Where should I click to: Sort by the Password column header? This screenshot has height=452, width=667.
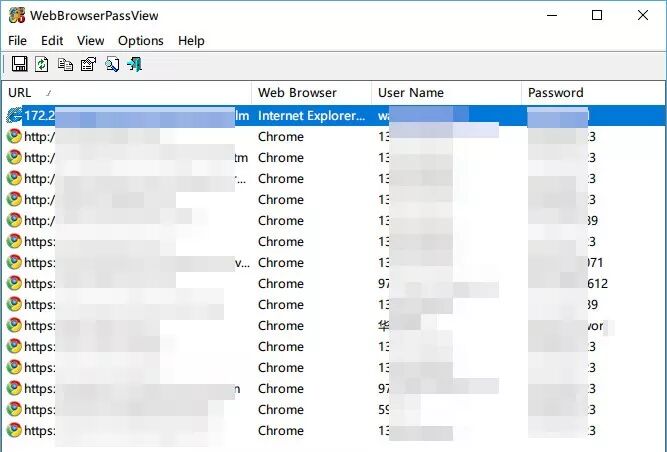(593, 93)
